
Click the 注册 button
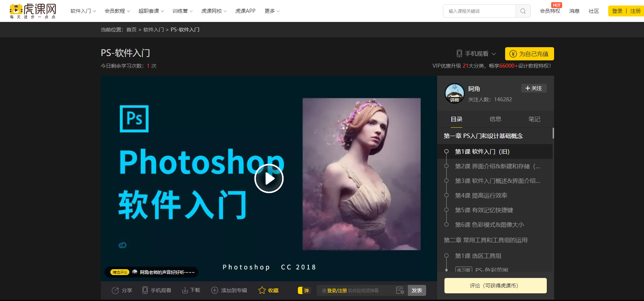click(x=635, y=11)
